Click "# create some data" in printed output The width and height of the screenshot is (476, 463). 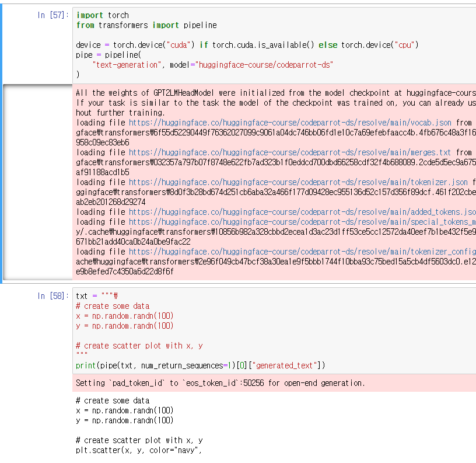pos(113,401)
